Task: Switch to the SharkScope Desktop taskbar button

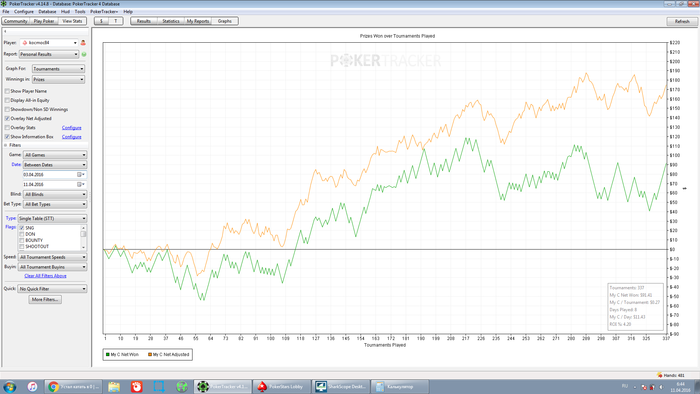Action: (340, 386)
